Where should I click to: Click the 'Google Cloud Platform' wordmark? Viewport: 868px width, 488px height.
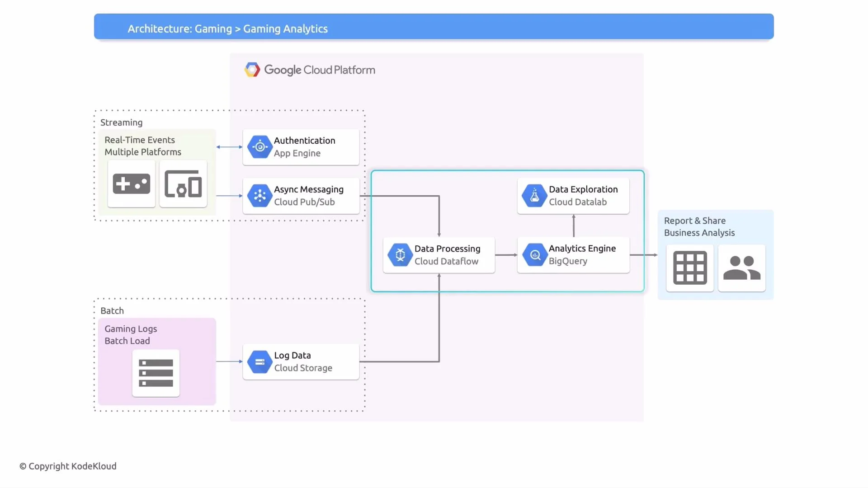[x=320, y=70]
